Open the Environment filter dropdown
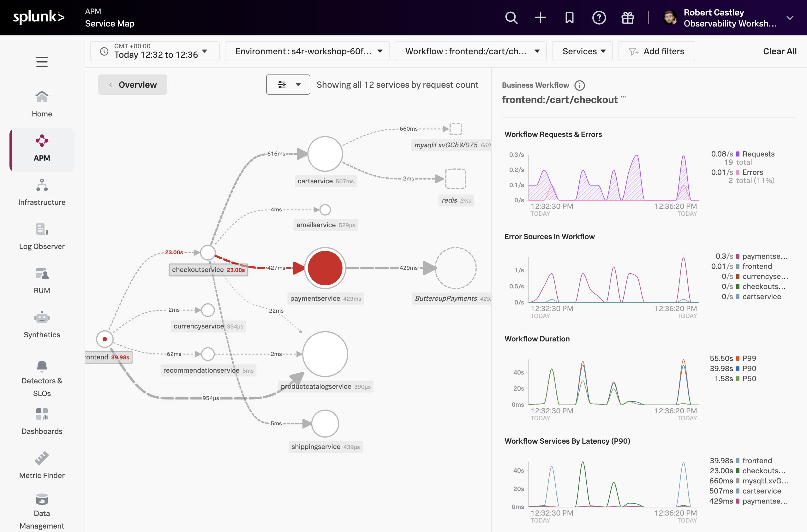The width and height of the screenshot is (807, 532). (x=307, y=51)
